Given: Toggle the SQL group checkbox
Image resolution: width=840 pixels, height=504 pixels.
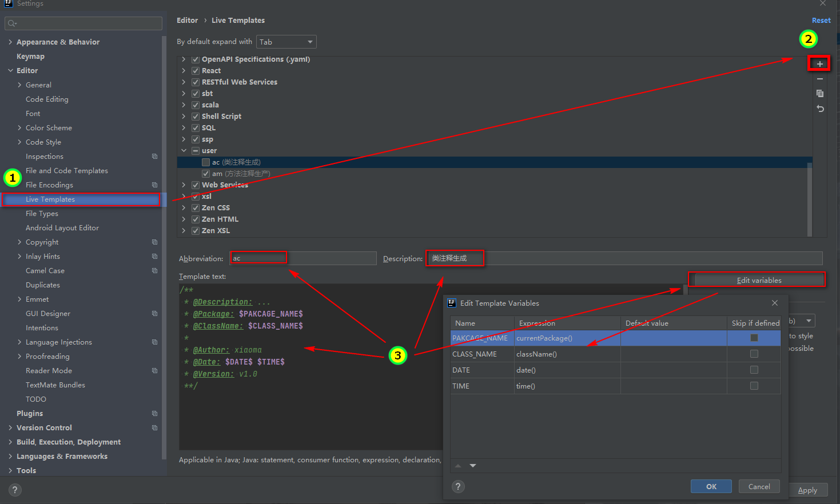Looking at the screenshot, I should point(196,128).
